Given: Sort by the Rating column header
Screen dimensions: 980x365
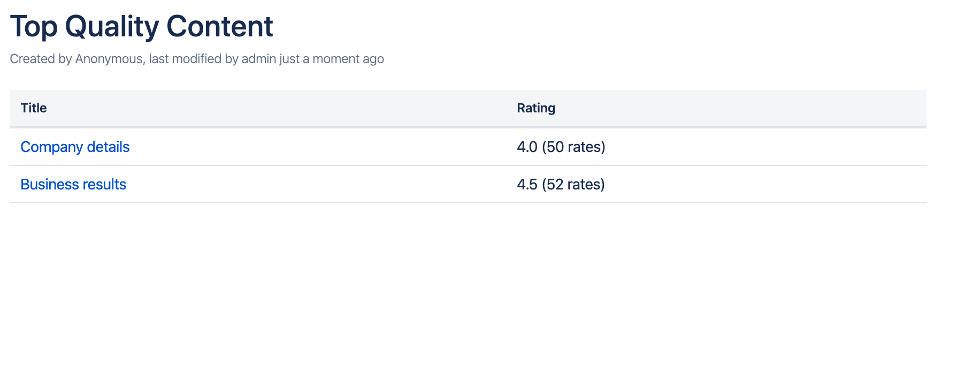Looking at the screenshot, I should pyautogui.click(x=536, y=108).
